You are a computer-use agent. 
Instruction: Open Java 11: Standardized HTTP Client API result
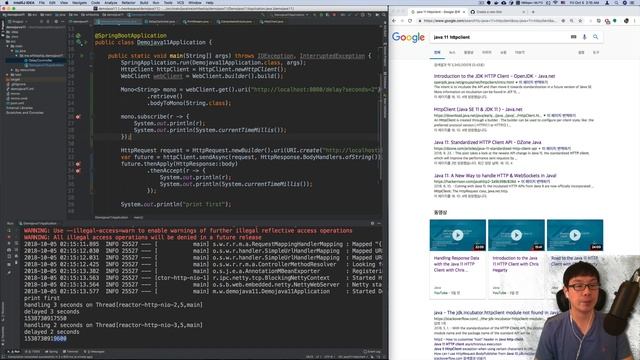(487, 142)
